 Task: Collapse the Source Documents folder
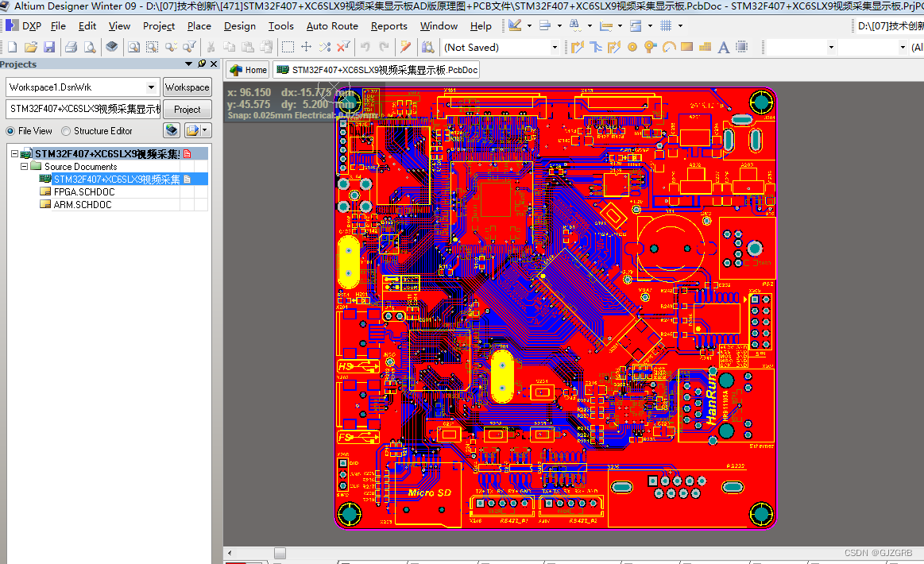(24, 167)
